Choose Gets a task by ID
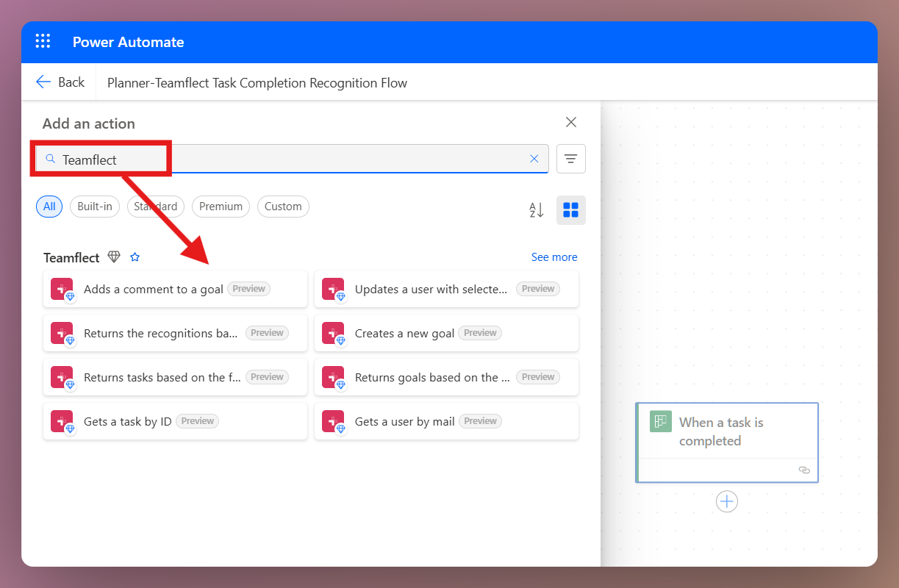This screenshot has width=899, height=588. (x=175, y=421)
